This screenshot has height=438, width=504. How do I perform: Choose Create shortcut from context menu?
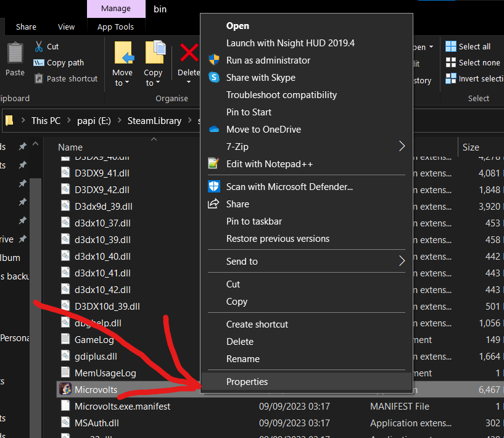click(307, 324)
